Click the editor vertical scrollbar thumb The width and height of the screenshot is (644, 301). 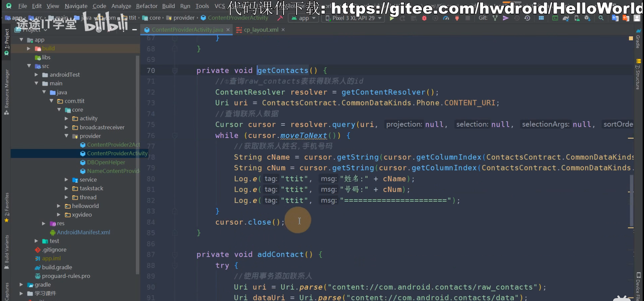pyautogui.click(x=632, y=201)
